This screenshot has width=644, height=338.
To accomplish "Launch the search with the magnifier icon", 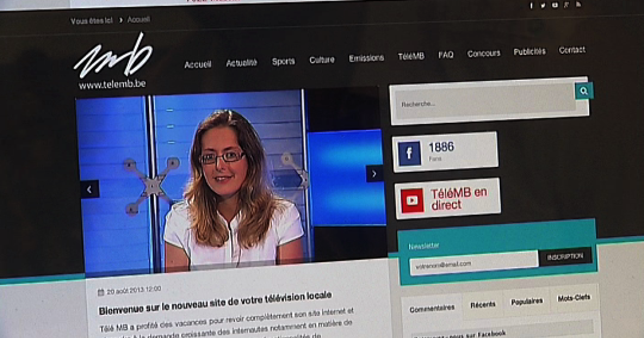I will tap(583, 91).
